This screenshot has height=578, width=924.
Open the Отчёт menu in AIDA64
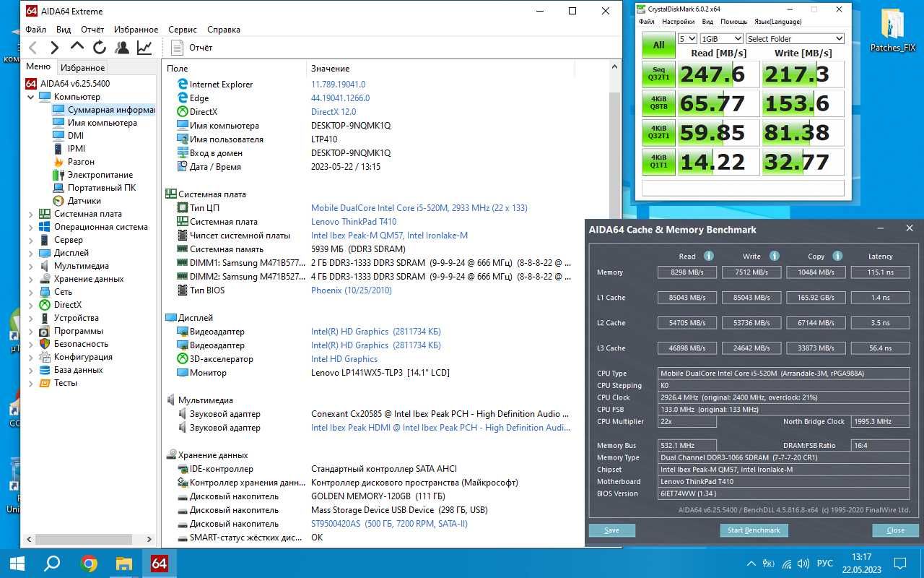click(x=92, y=30)
